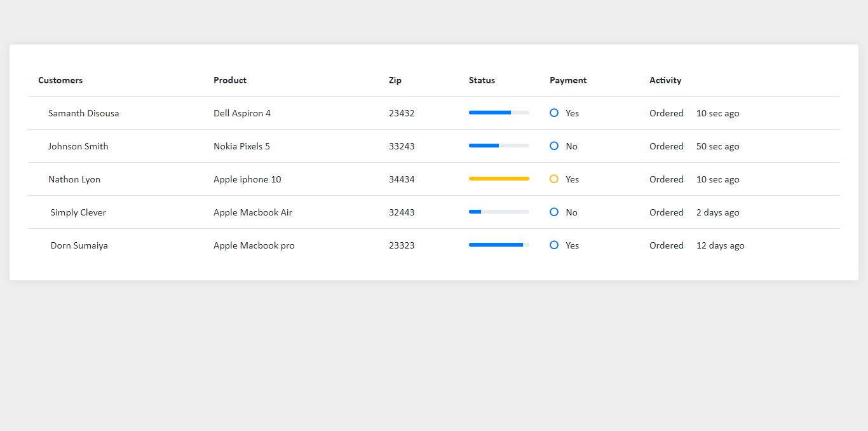Click the Status column header

click(481, 80)
